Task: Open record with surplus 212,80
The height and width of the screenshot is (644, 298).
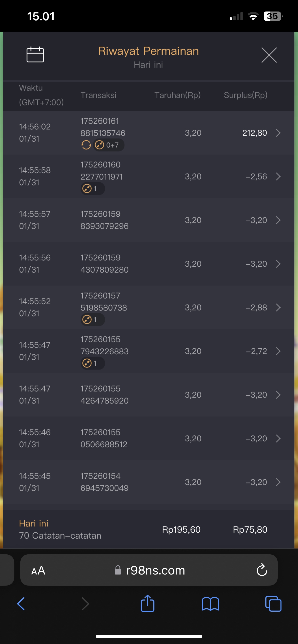Action: (254, 133)
